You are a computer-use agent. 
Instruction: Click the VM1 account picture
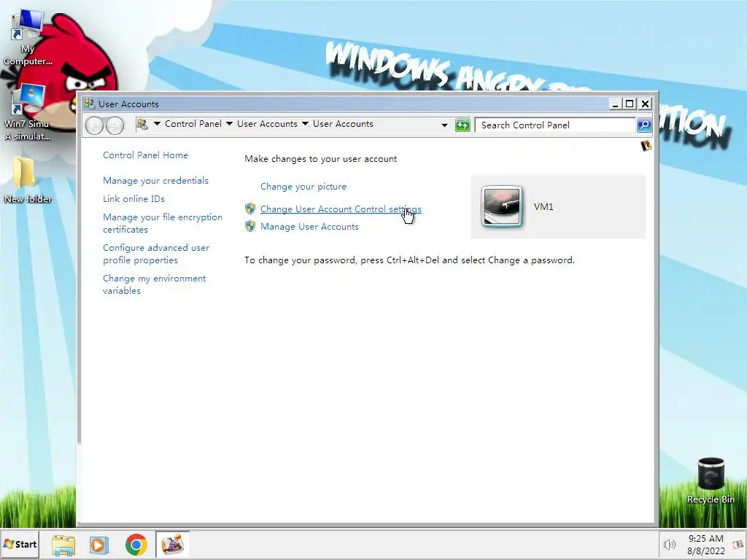coord(502,206)
